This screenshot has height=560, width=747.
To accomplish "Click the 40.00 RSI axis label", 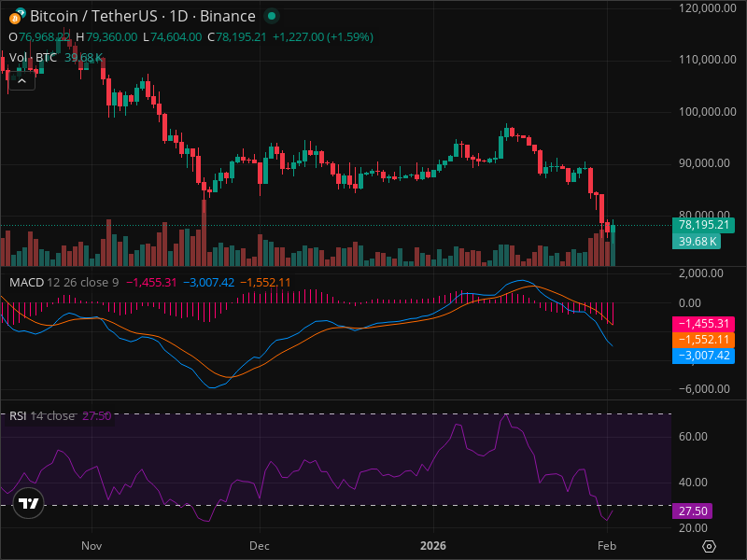I will [693, 483].
